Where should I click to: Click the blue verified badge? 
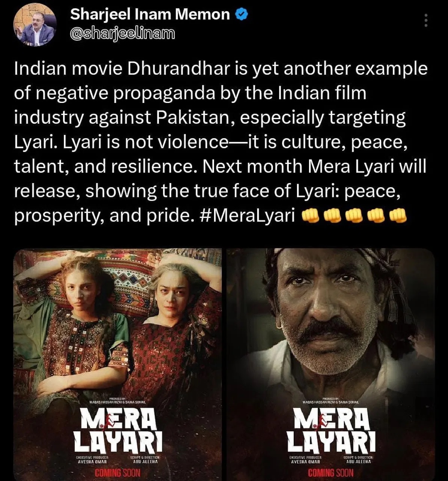tap(241, 14)
